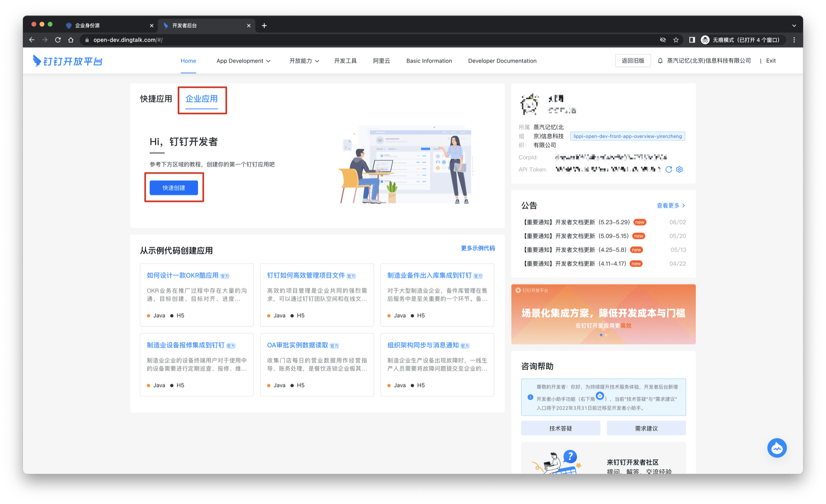Open the browser side panel icon

click(692, 40)
